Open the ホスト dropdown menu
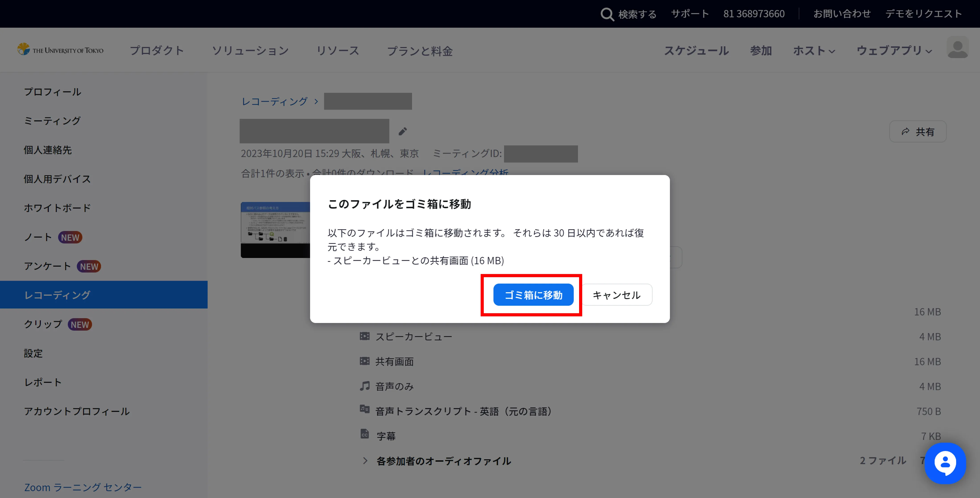 [814, 51]
